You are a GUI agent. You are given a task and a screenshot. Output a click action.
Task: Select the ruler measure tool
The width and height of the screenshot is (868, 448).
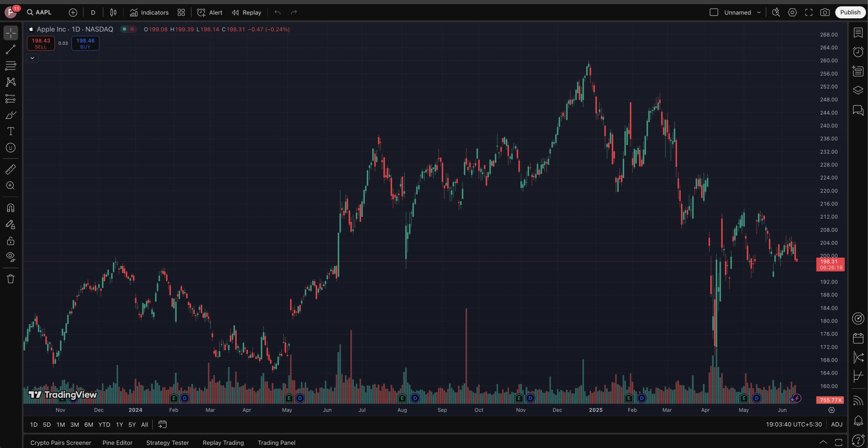coord(11,169)
